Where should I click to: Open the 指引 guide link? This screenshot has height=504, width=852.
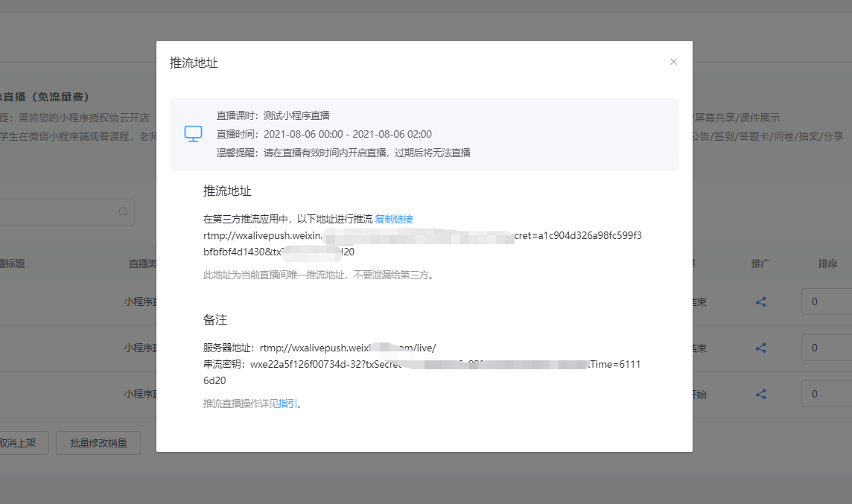tap(287, 403)
